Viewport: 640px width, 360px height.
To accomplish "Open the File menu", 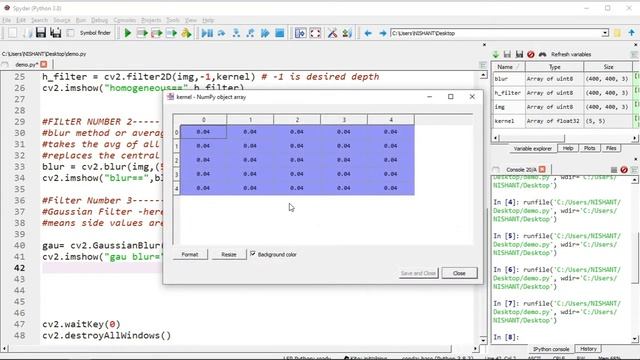I will click(x=7, y=20).
